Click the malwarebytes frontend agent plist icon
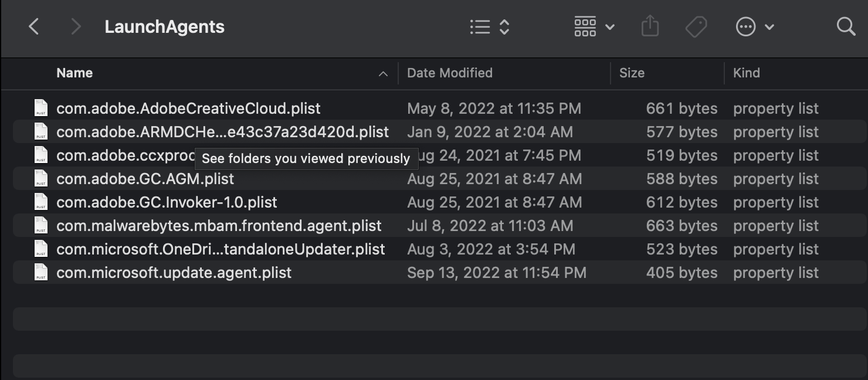This screenshot has width=868, height=380. tap(40, 226)
